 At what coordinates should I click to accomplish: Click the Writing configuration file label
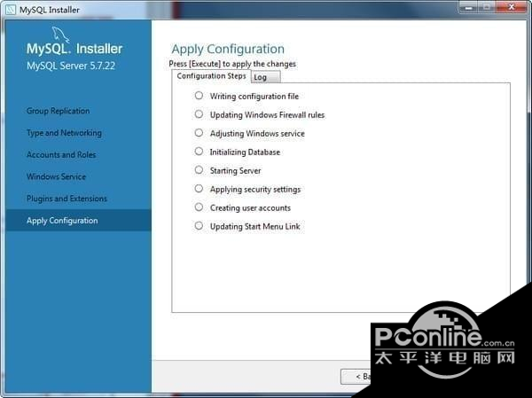click(254, 97)
